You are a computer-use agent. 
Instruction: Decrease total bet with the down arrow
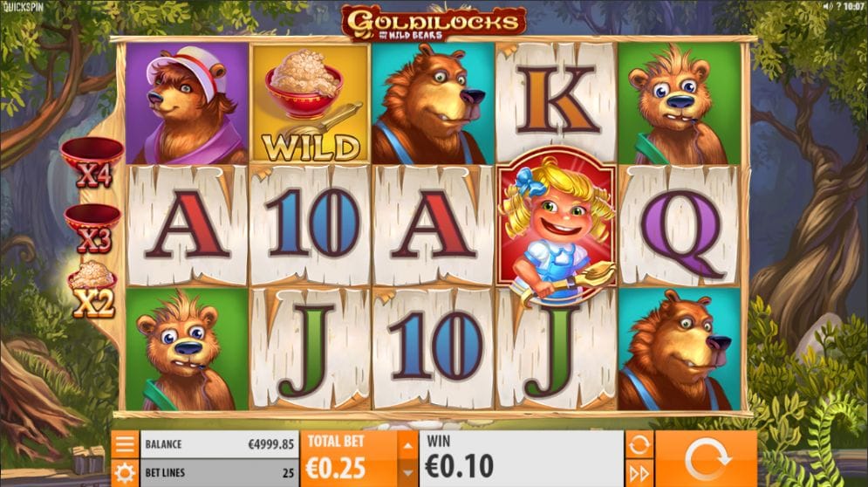[407, 472]
